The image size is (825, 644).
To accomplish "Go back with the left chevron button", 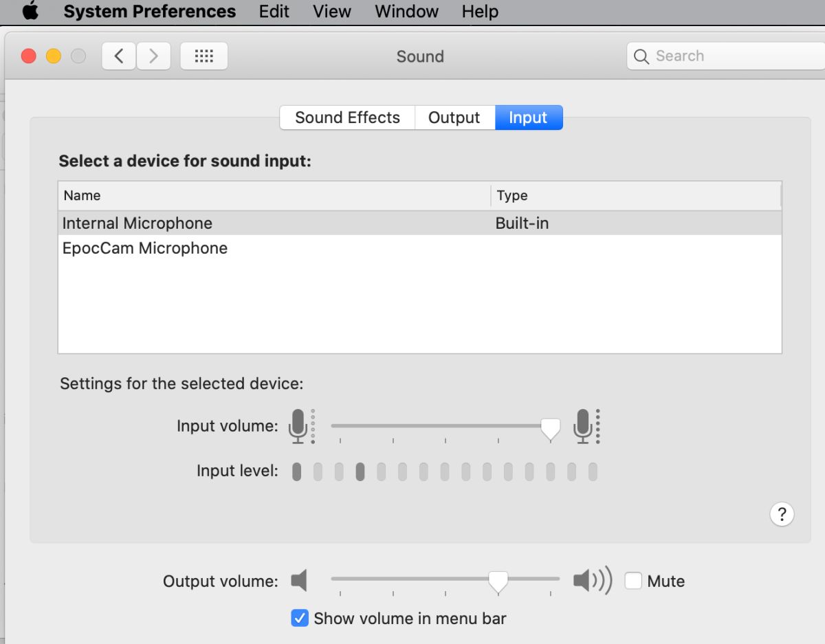I will point(119,56).
